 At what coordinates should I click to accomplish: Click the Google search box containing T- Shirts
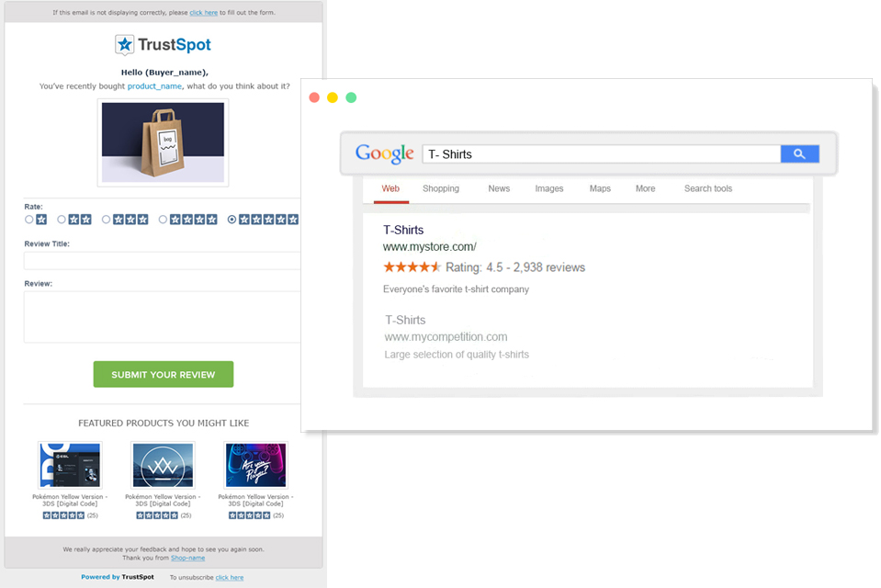[601, 154]
